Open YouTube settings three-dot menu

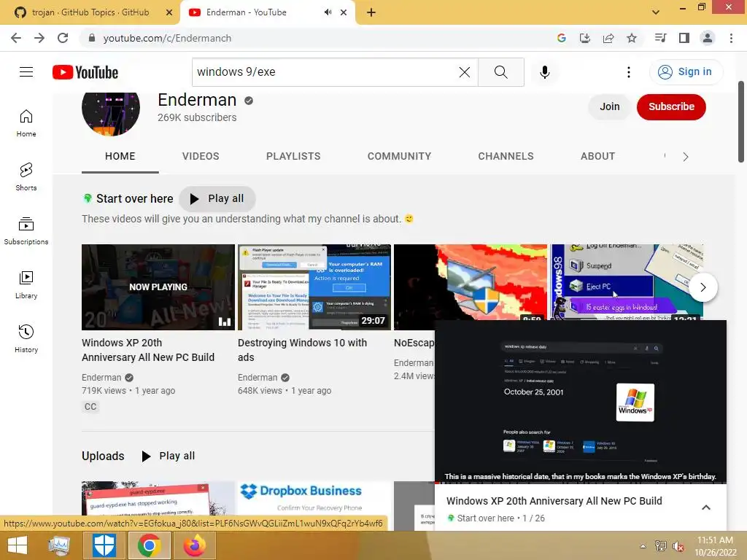tap(629, 72)
